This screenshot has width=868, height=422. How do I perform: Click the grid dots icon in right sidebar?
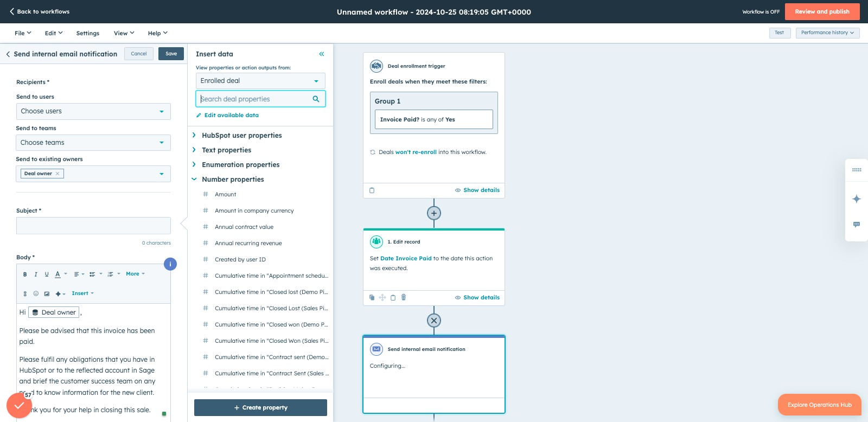pos(857,170)
